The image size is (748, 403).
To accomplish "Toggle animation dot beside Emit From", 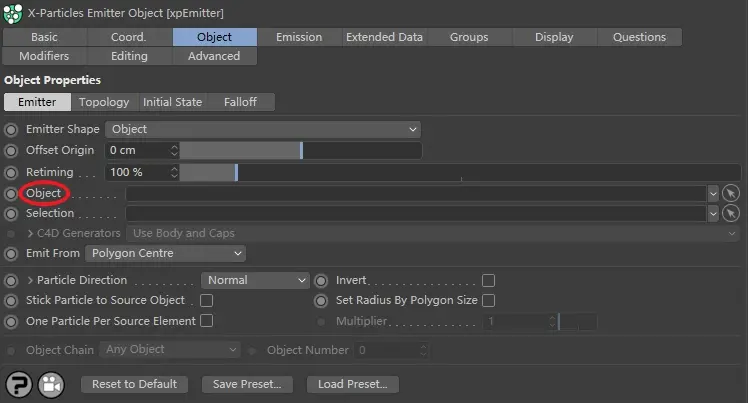I will click(x=10, y=254).
